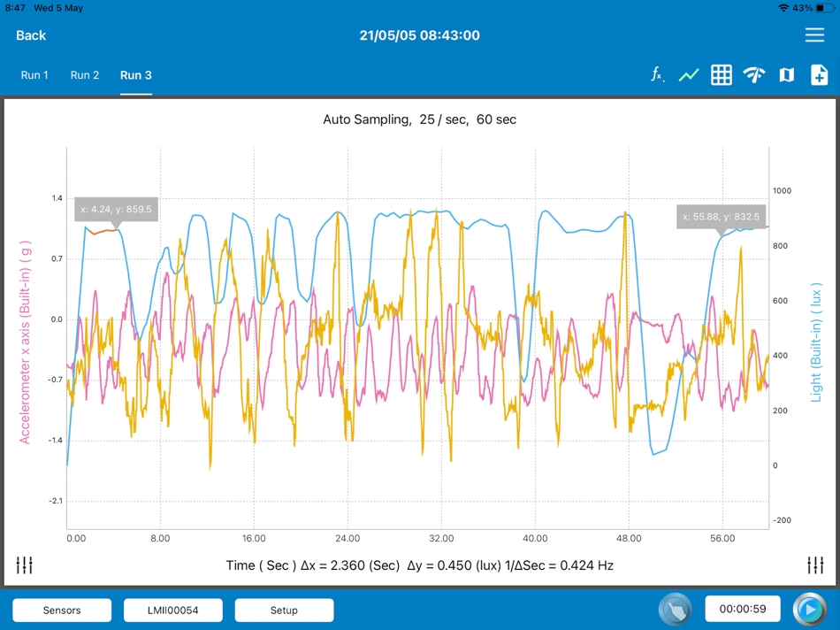Tap the Back button
The height and width of the screenshot is (630, 840).
30,35
